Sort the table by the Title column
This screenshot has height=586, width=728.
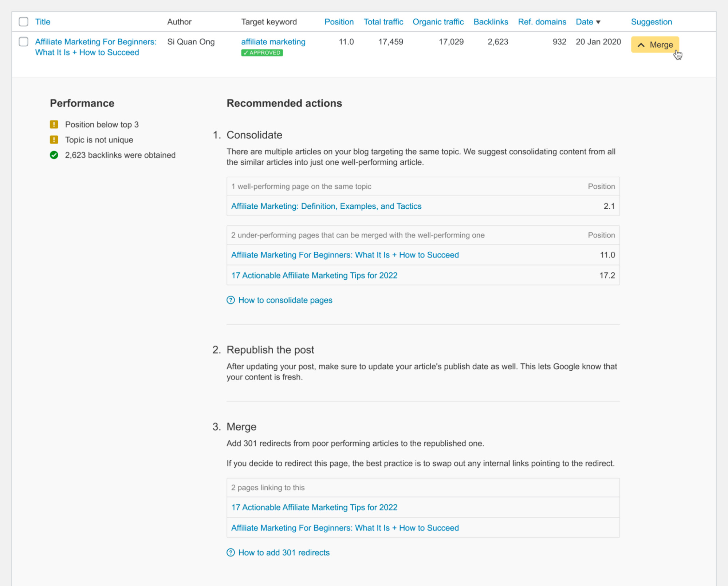pyautogui.click(x=43, y=21)
